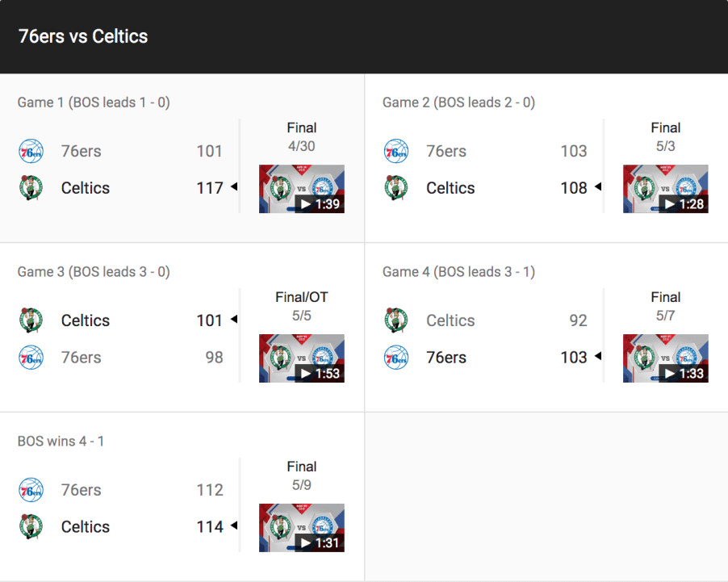728x582 pixels.
Task: Click the 76ers logo in Game 2
Action: point(395,151)
